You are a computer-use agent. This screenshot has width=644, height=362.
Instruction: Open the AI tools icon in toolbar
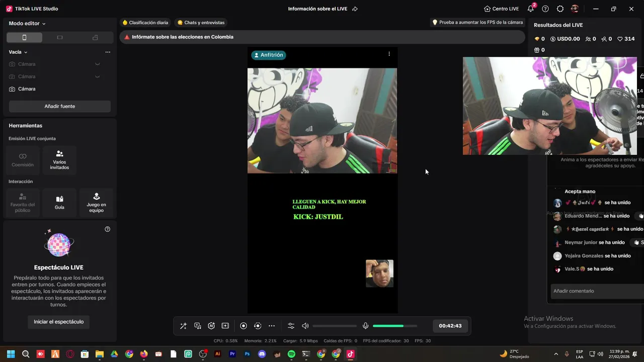[x=211, y=326]
